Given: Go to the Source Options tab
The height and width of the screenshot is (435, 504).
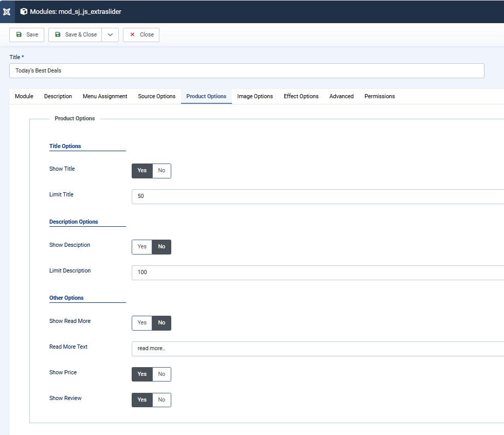Looking at the screenshot, I should (156, 96).
